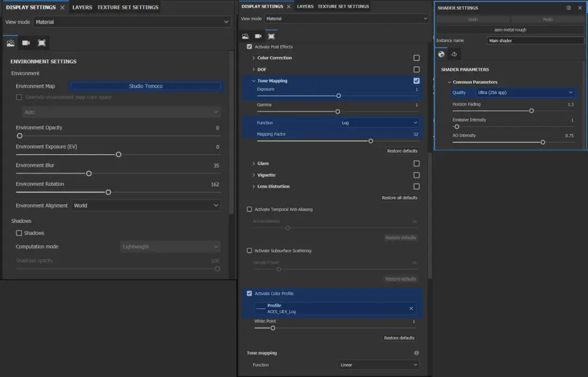Switch to Texture Set Settings tab in middle panel

click(x=343, y=7)
